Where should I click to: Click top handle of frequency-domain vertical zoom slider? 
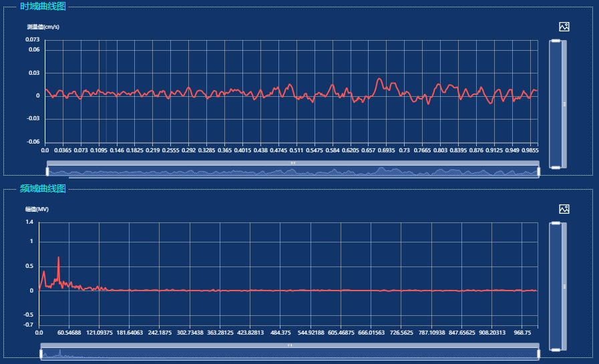click(x=555, y=224)
